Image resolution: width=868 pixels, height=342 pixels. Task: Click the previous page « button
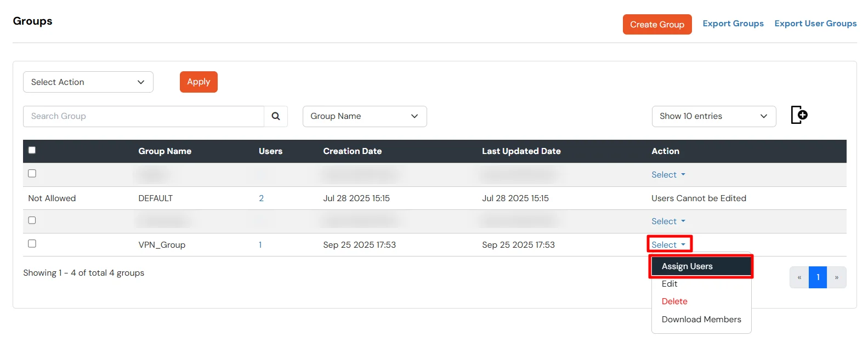[799, 277]
